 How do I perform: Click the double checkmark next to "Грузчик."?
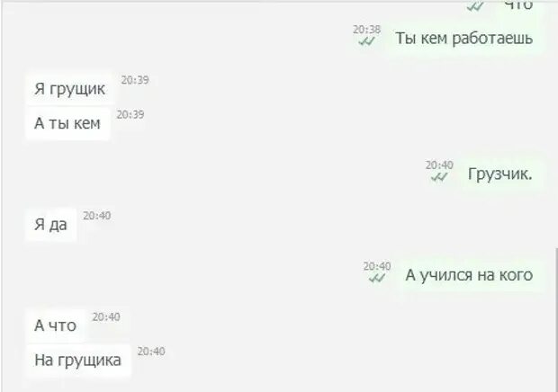coord(439,176)
